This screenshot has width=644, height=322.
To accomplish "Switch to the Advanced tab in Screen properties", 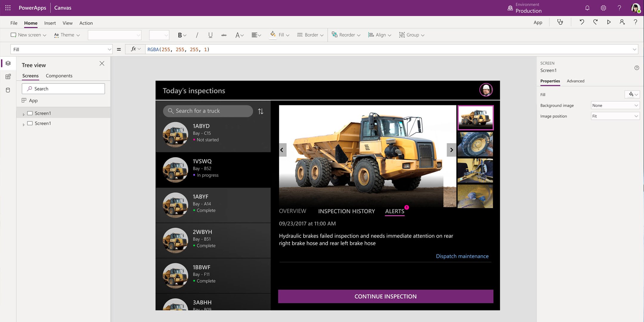I will click(575, 81).
